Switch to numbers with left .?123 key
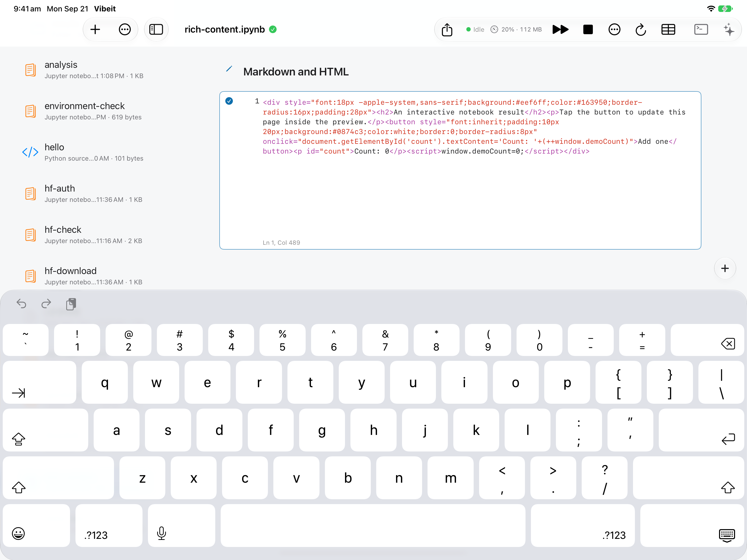 (109, 526)
